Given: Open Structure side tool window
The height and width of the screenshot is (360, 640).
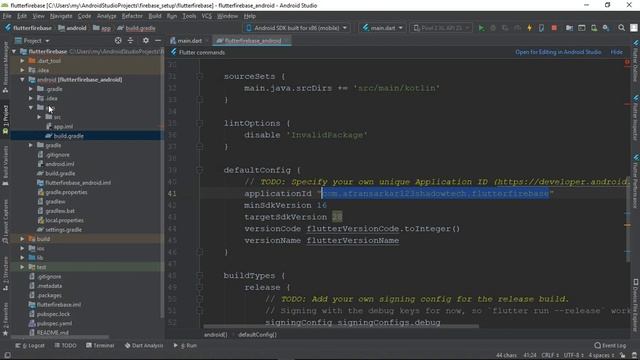Looking at the screenshot, I should pyautogui.click(x=5, y=273).
